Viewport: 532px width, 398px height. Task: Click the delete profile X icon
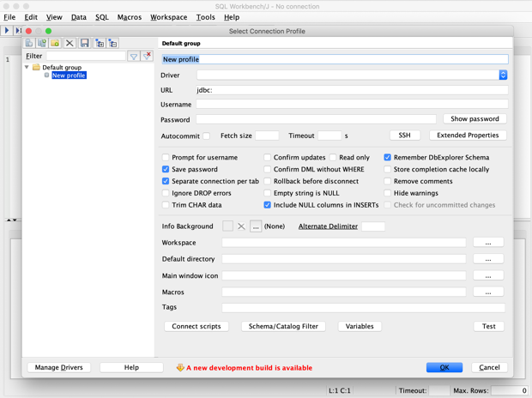click(70, 43)
